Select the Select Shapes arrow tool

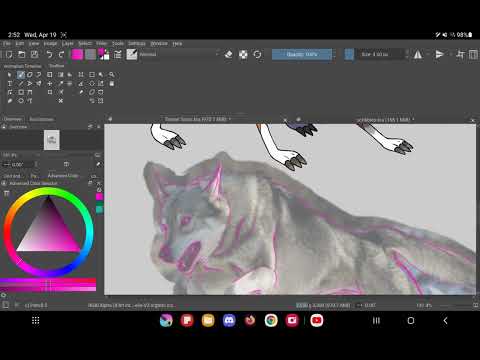pyautogui.click(x=10, y=75)
